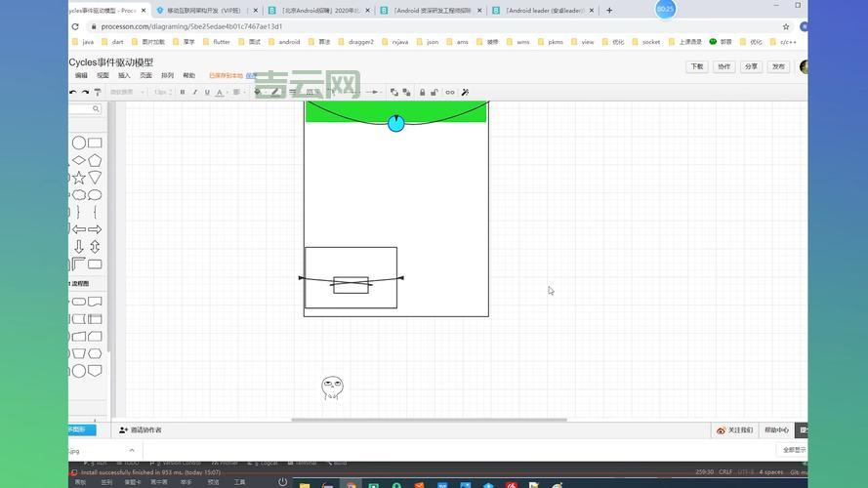Unlock the selected shape

434,93
